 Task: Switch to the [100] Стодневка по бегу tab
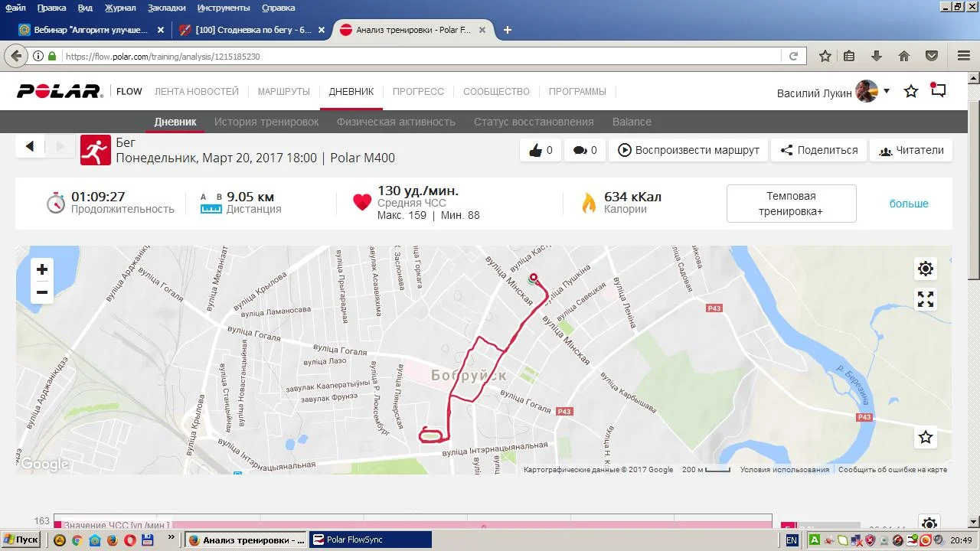(x=253, y=30)
